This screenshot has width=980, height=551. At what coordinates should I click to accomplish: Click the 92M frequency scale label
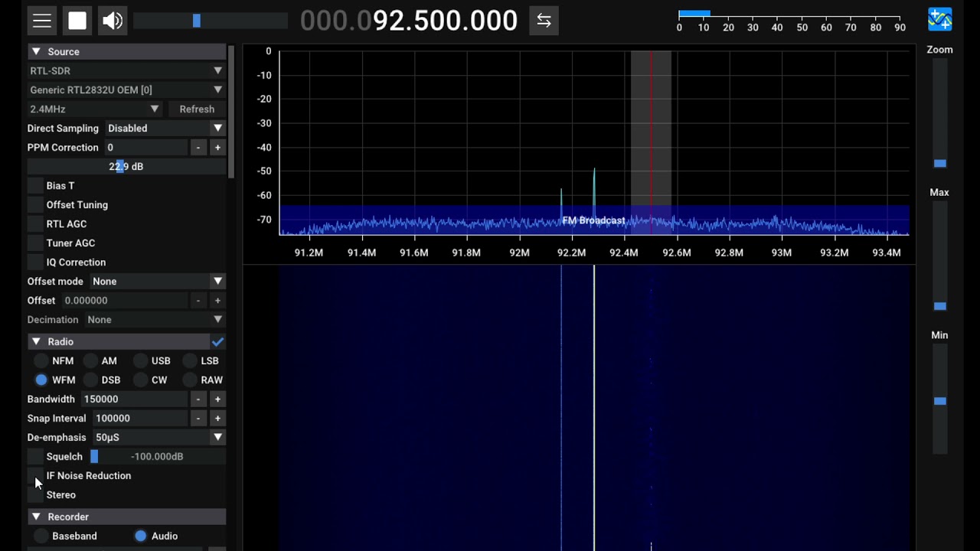(x=519, y=253)
